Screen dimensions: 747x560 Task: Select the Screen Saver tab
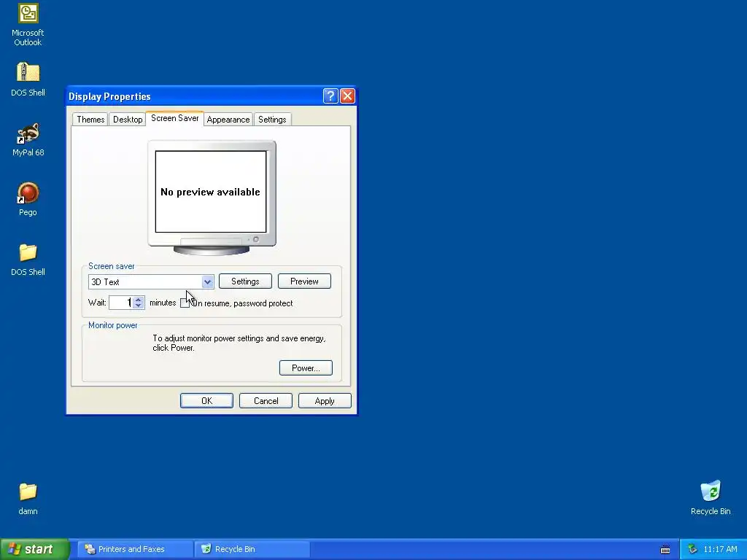[175, 118]
